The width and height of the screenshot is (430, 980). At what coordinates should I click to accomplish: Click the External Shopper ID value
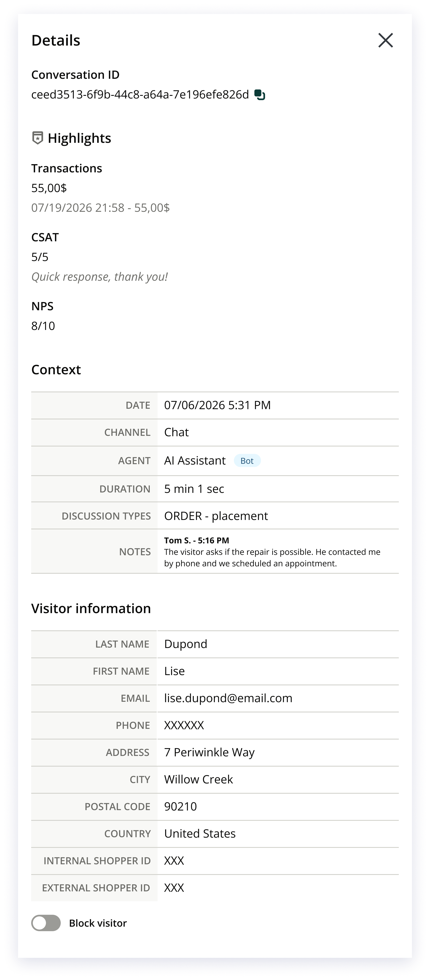tap(174, 887)
